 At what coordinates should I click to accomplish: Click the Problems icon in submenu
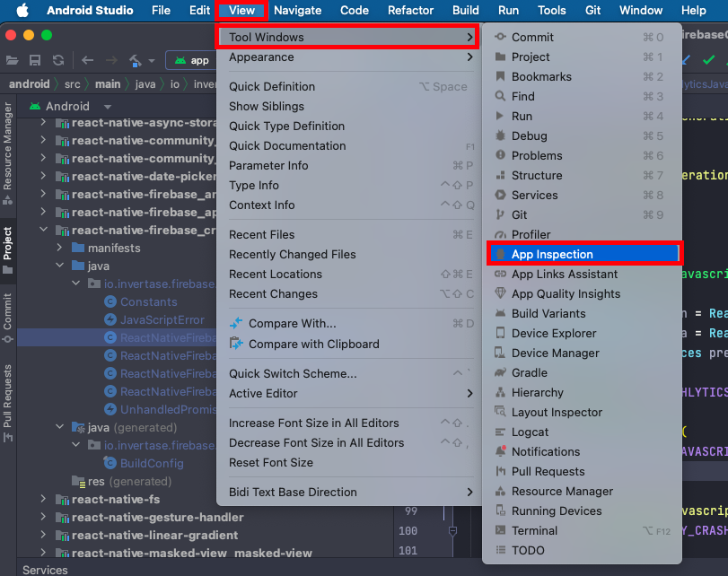pos(500,155)
